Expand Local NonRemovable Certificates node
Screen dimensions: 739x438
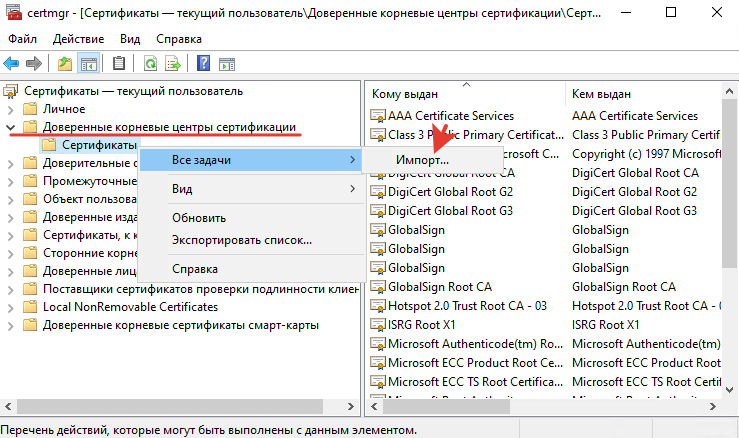[x=11, y=307]
